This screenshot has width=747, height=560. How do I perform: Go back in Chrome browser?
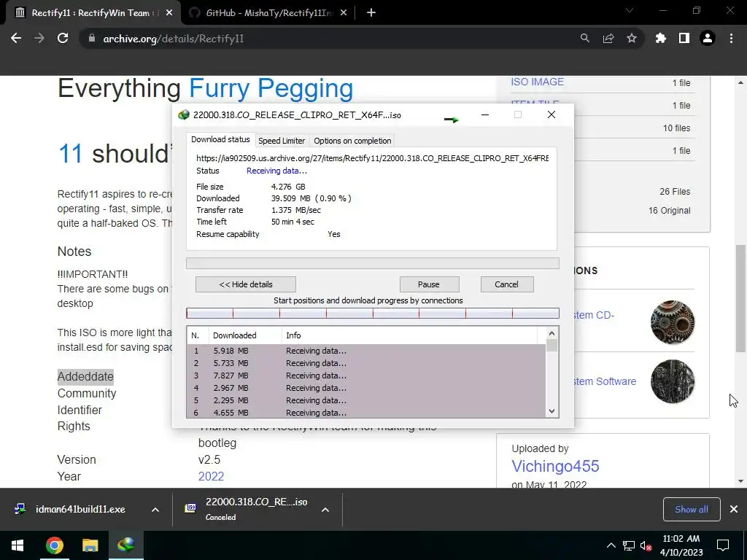pyautogui.click(x=16, y=38)
